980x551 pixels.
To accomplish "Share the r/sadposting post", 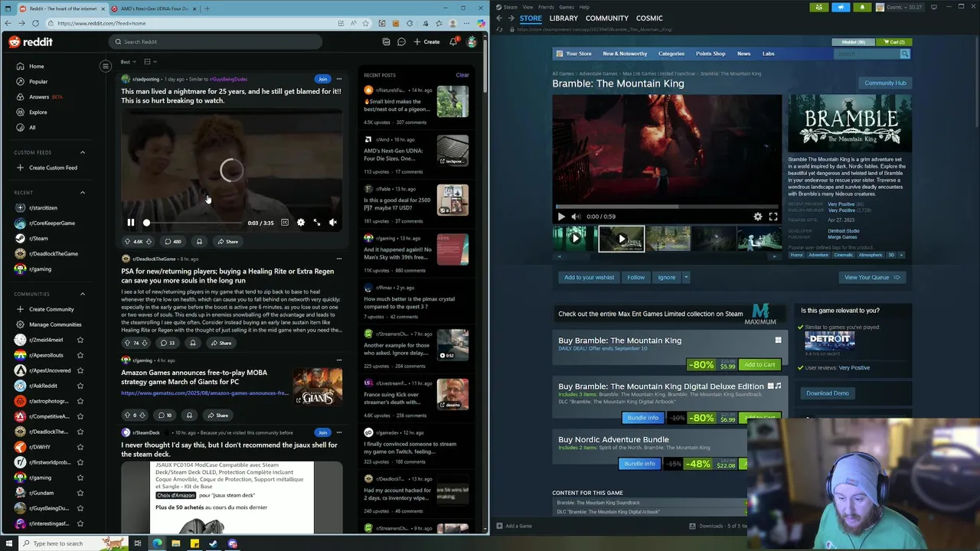I will 227,242.
